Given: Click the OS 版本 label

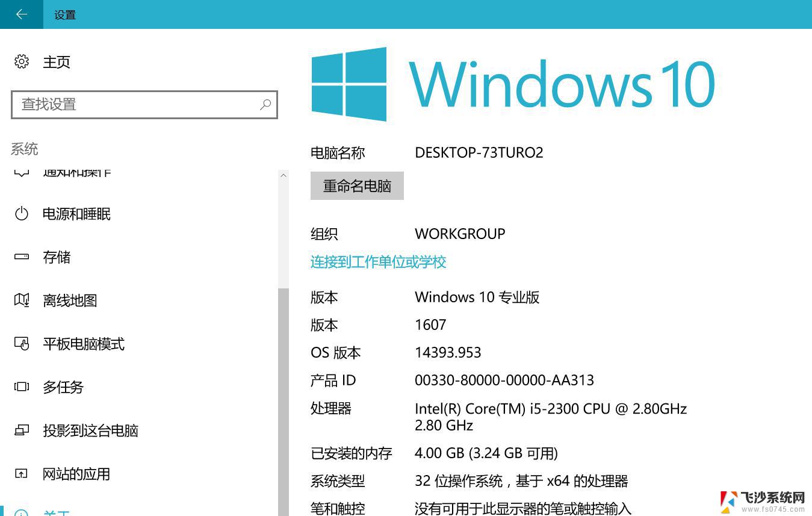Looking at the screenshot, I should coord(336,353).
